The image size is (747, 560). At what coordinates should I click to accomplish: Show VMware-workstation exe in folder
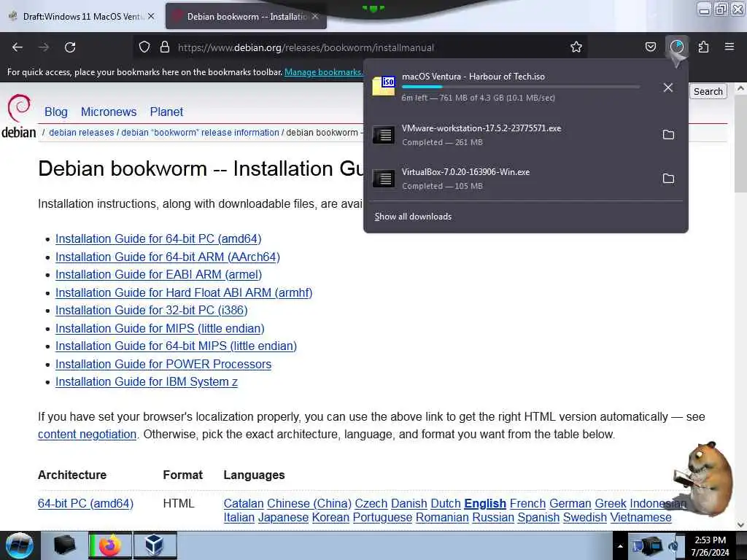(x=668, y=135)
